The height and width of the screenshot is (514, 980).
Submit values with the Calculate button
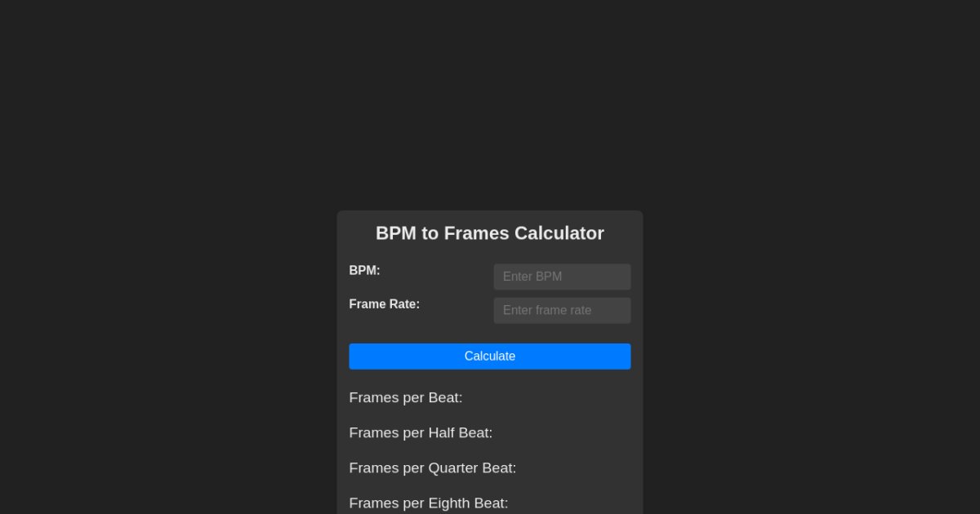[x=489, y=357]
